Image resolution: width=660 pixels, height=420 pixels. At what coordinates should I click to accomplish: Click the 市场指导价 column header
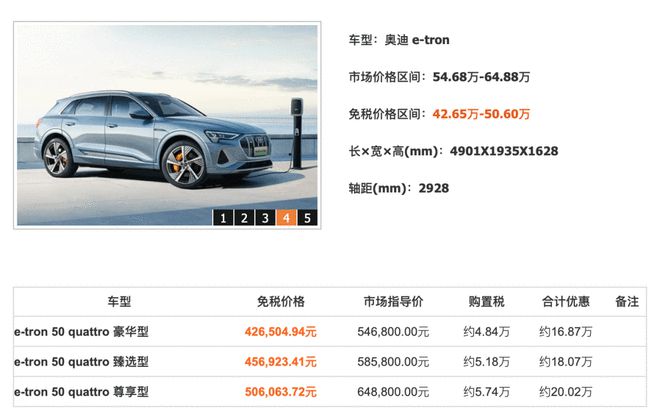[393, 302]
